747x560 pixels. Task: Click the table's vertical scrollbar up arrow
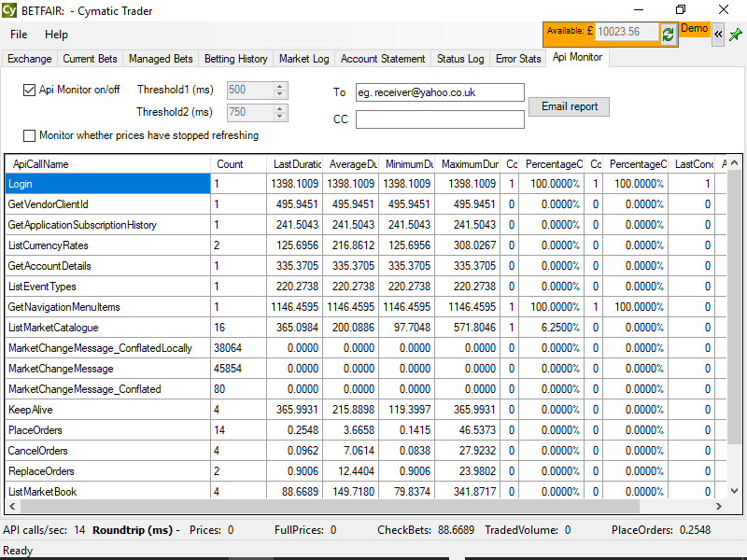(735, 162)
